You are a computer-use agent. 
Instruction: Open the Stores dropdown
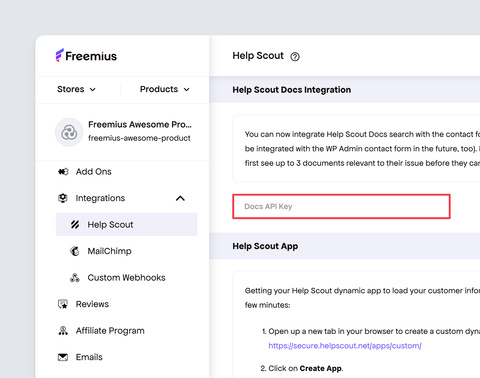76,89
